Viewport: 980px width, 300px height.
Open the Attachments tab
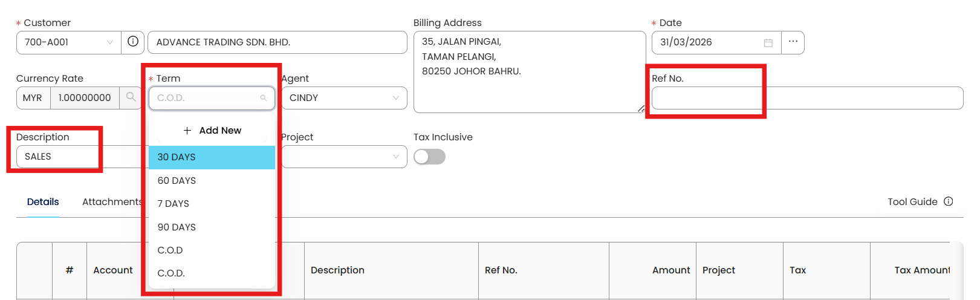tap(112, 202)
